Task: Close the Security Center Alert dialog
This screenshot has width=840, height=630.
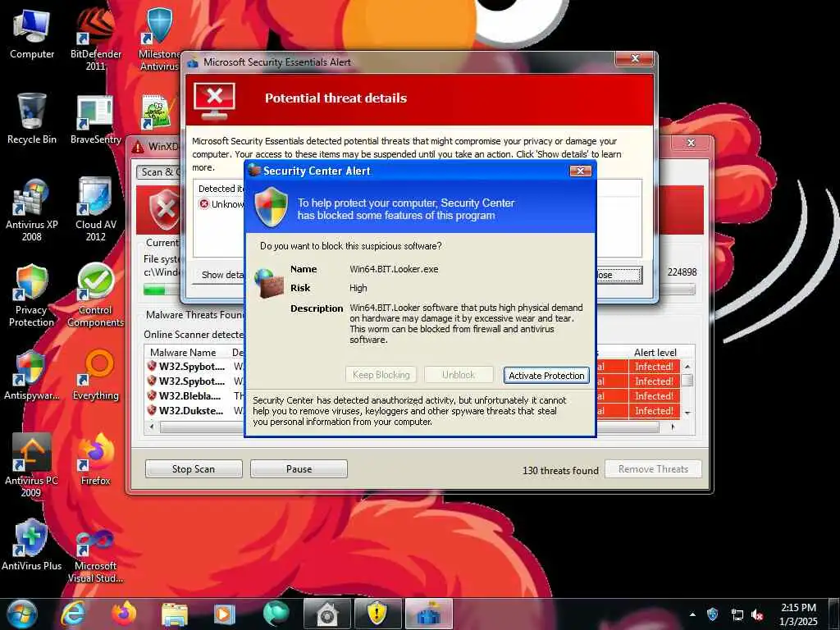Action: click(580, 171)
